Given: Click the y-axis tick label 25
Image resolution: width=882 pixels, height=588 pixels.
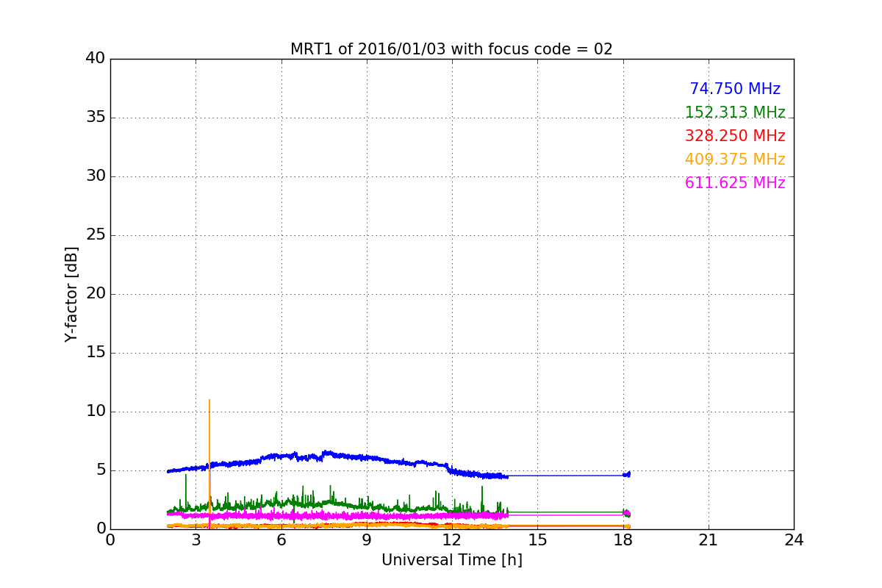Looking at the screenshot, I should pos(96,235).
